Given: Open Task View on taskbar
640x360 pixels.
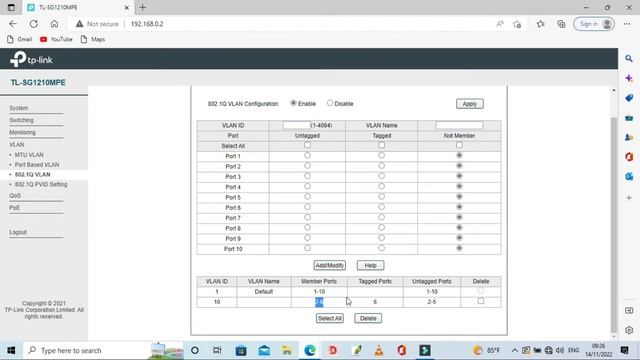Looking at the screenshot, I should pos(217,350).
